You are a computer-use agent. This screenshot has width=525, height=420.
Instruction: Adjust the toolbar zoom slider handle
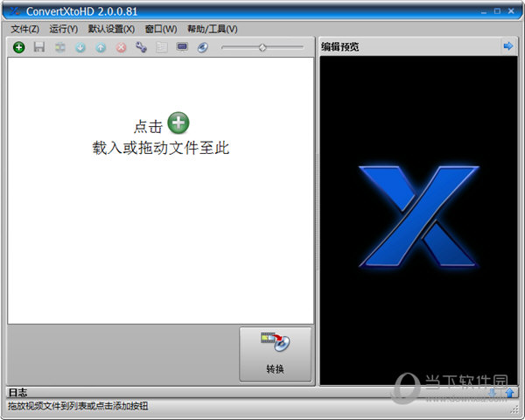[262, 47]
